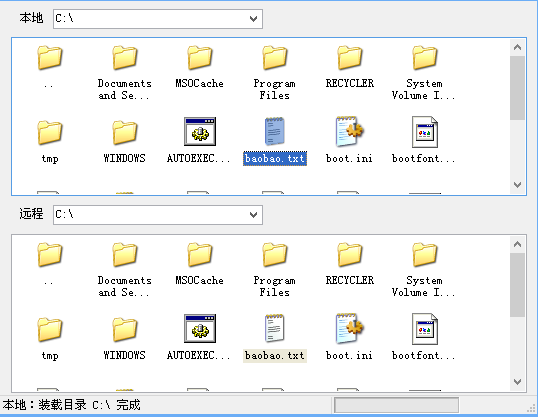This screenshot has height=417, width=538.
Task: Open the remote (远程) path dropdown arrow
Action: [253, 215]
